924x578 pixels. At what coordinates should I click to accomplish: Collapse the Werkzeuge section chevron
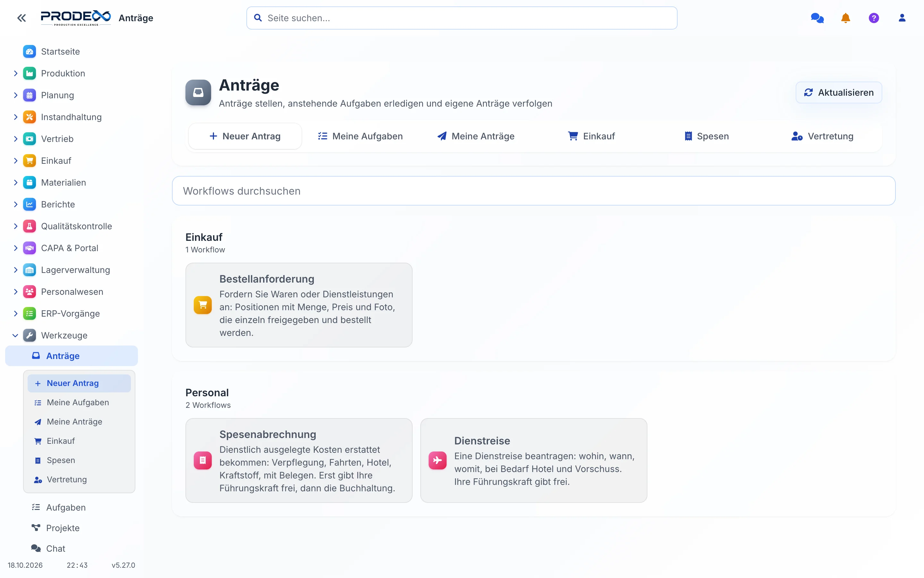(15, 335)
